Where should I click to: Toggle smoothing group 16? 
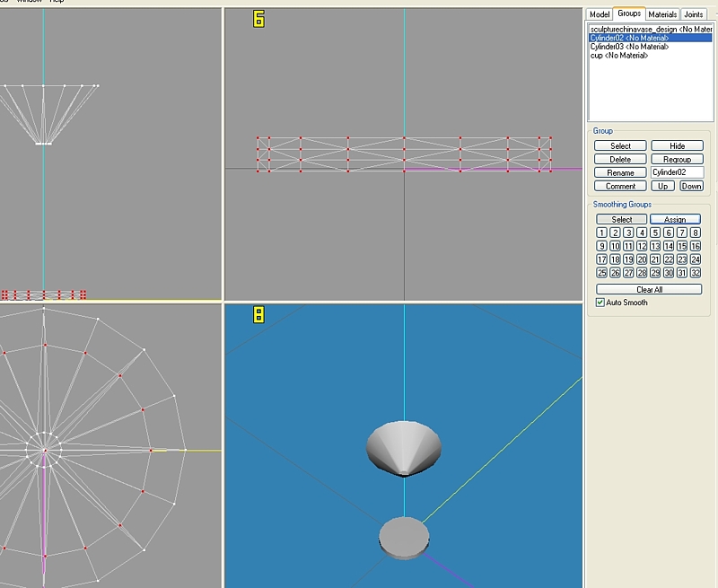[x=696, y=246]
